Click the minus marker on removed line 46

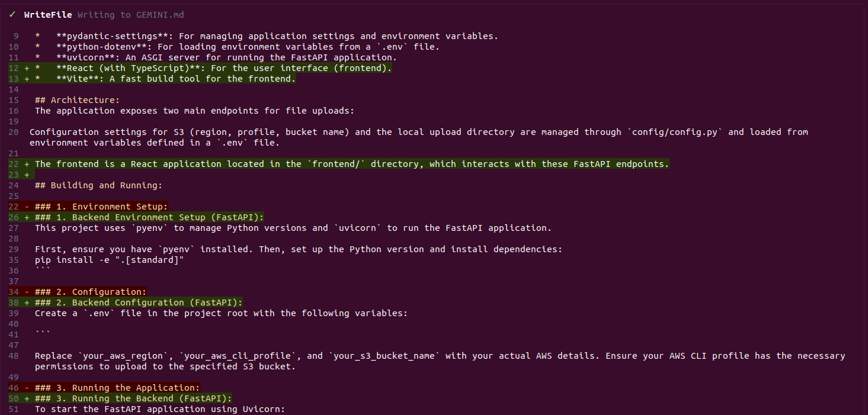pyautogui.click(x=27, y=388)
